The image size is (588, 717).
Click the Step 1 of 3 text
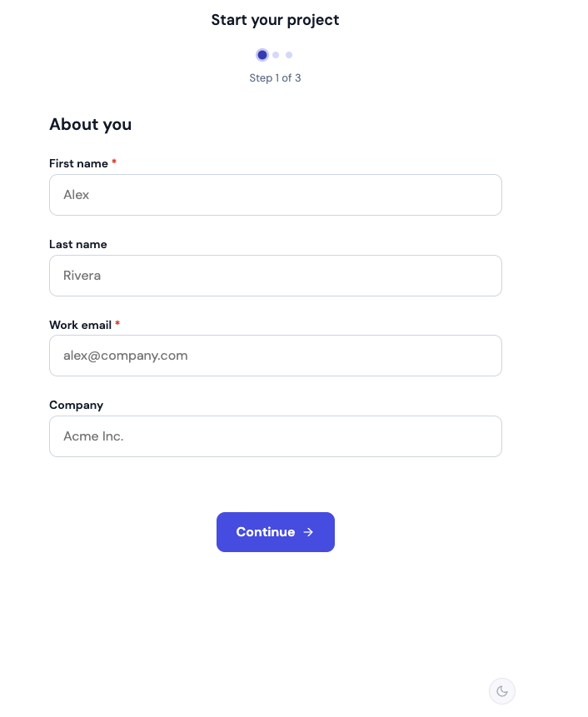click(x=275, y=78)
